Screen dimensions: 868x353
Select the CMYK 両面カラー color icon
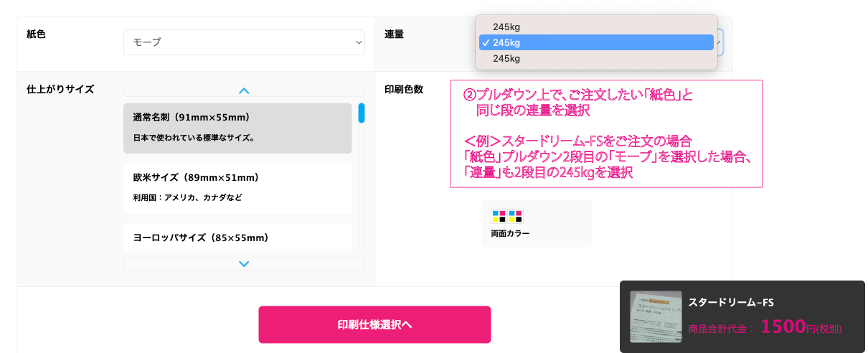507,217
